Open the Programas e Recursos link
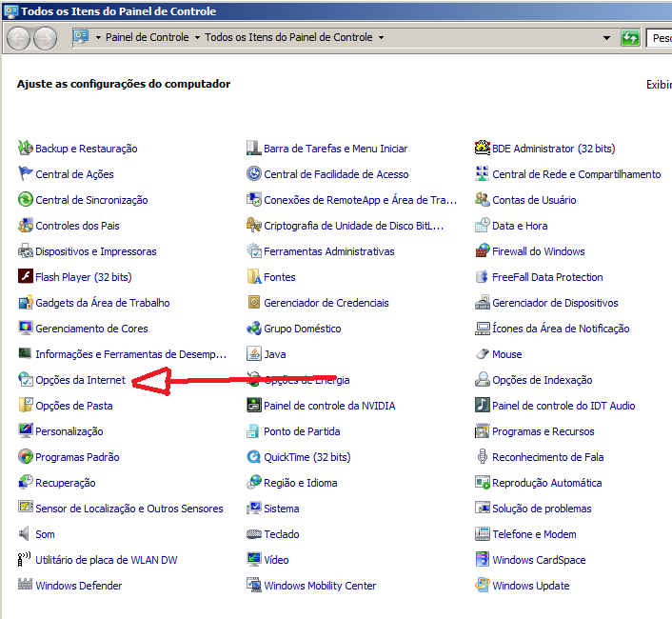Image resolution: width=672 pixels, height=619 pixels. (x=543, y=431)
